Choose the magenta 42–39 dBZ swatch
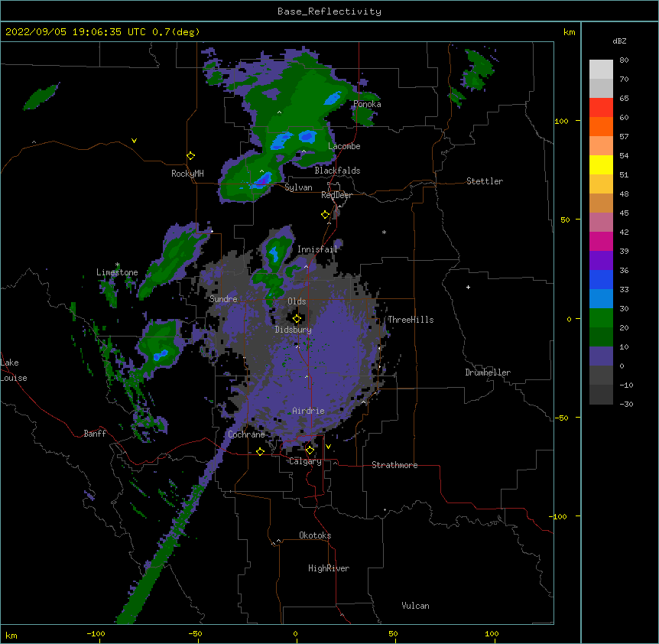This screenshot has width=659, height=644. click(601, 241)
